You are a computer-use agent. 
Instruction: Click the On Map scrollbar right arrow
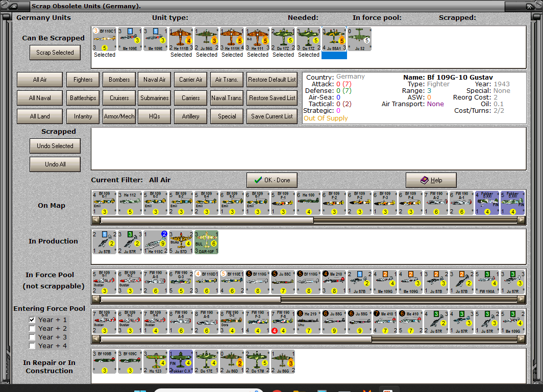[x=522, y=220]
